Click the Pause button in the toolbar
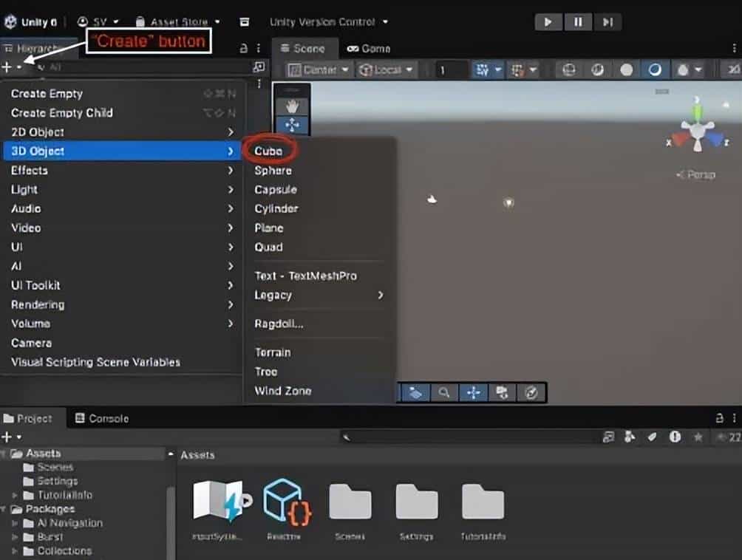This screenshot has height=560, width=742. click(x=577, y=22)
